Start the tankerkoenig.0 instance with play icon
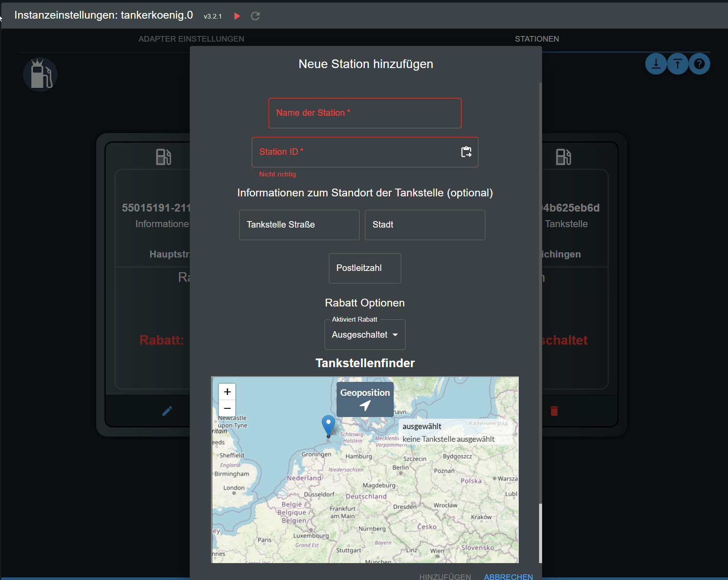The width and height of the screenshot is (728, 580). click(x=237, y=16)
